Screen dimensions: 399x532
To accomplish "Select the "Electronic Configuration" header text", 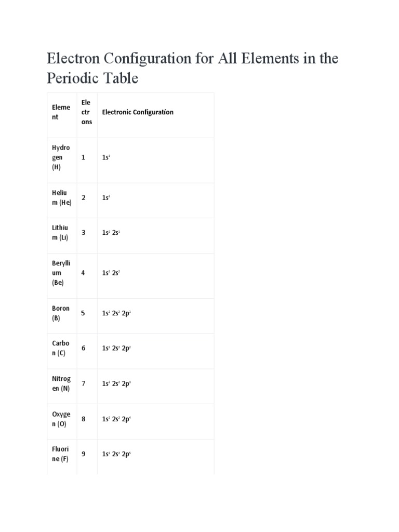I will point(138,112).
